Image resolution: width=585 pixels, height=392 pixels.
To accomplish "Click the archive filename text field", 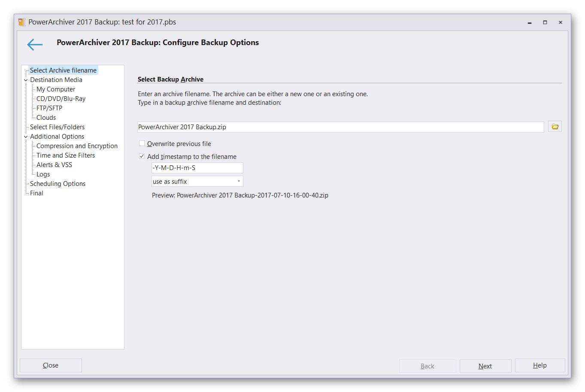I will (340, 127).
